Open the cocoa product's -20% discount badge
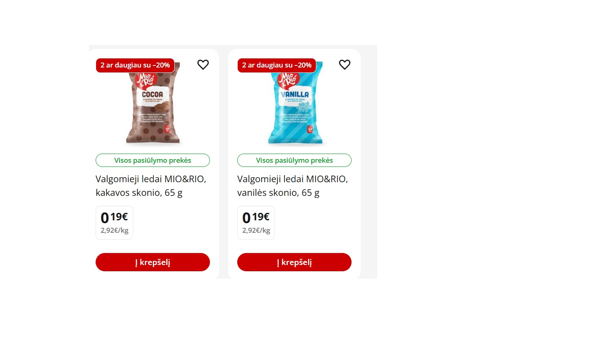 click(x=135, y=65)
